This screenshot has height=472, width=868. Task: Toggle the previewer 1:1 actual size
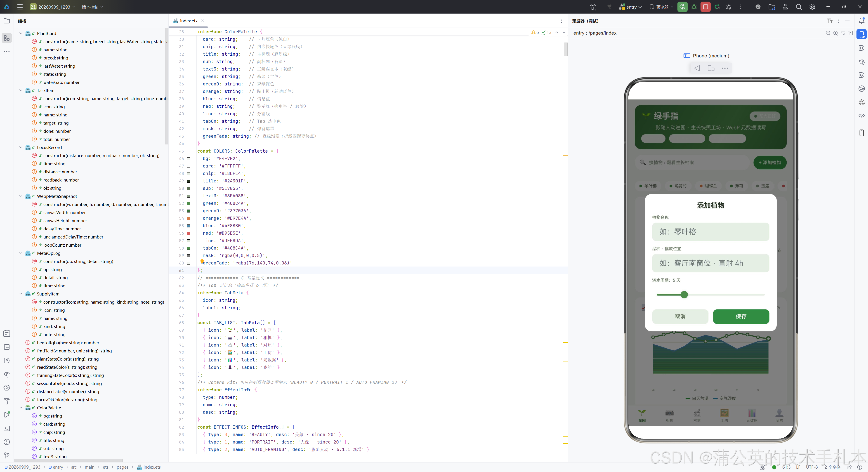850,33
